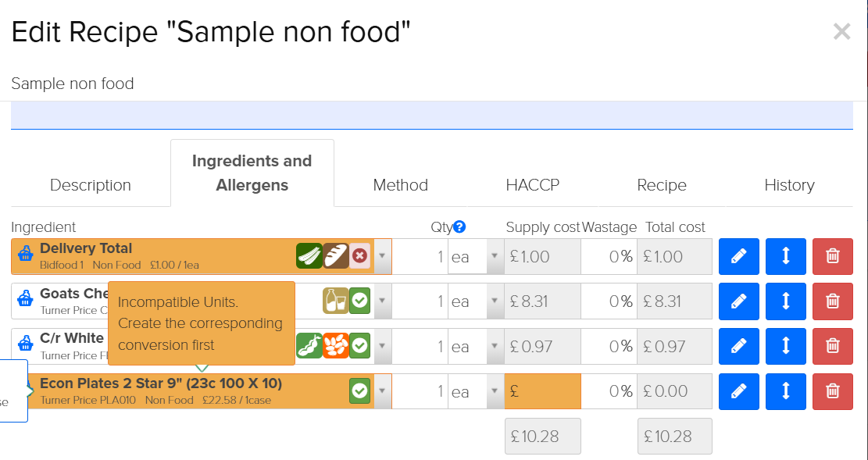Click the edit pencil button for Delivery Total
The width and height of the screenshot is (868, 460).
pyautogui.click(x=738, y=256)
